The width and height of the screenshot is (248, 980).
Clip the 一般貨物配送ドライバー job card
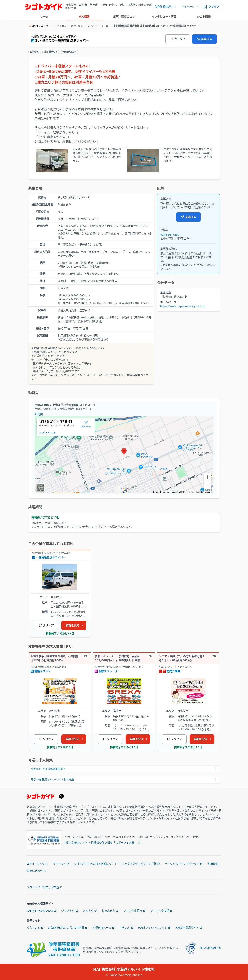46,625
